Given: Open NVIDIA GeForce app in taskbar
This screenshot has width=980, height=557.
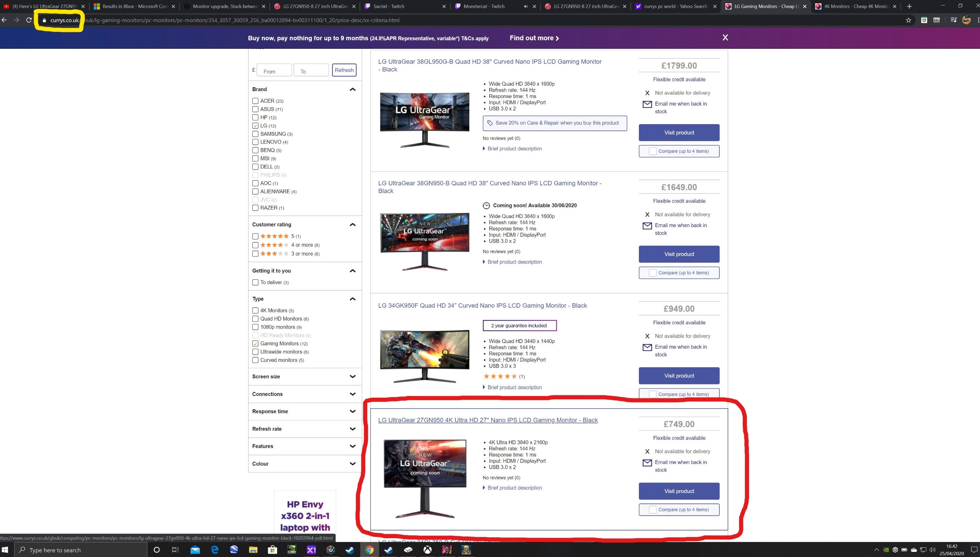Looking at the screenshot, I should (292, 550).
